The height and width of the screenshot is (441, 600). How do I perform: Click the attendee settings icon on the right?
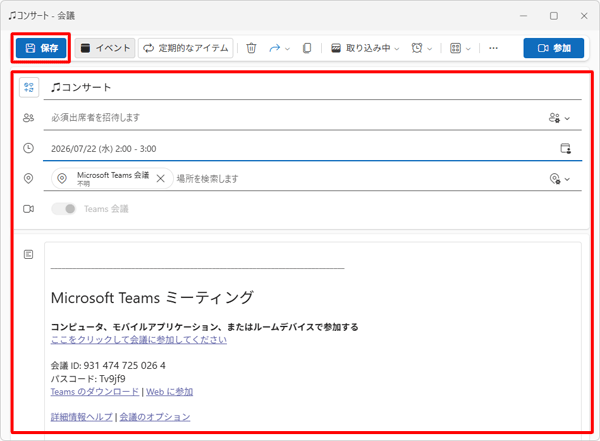click(554, 118)
